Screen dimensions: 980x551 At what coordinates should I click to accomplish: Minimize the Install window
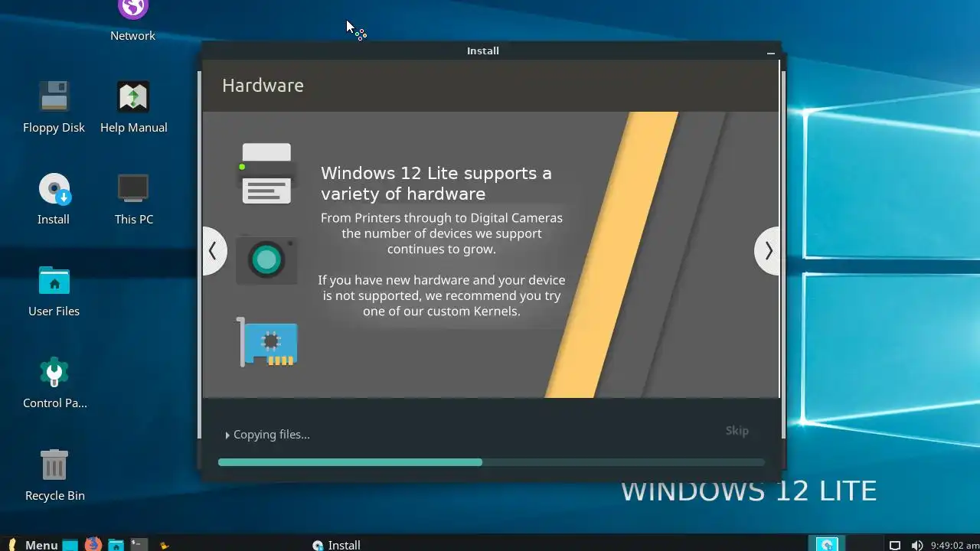pos(771,52)
